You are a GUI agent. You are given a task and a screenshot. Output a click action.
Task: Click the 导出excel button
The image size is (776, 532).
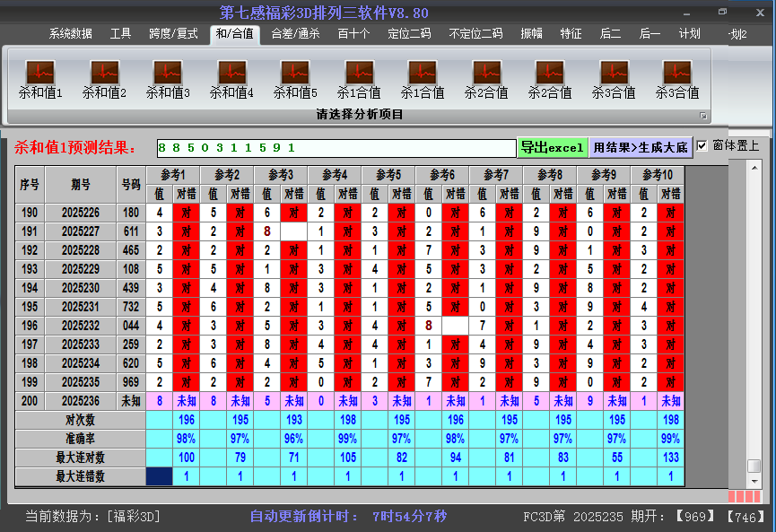[552, 147]
